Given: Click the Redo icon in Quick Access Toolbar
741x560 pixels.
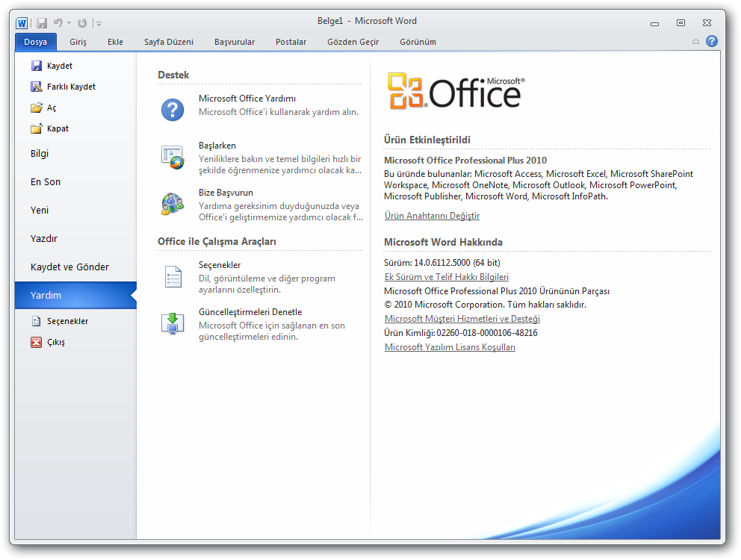Looking at the screenshot, I should (x=82, y=22).
